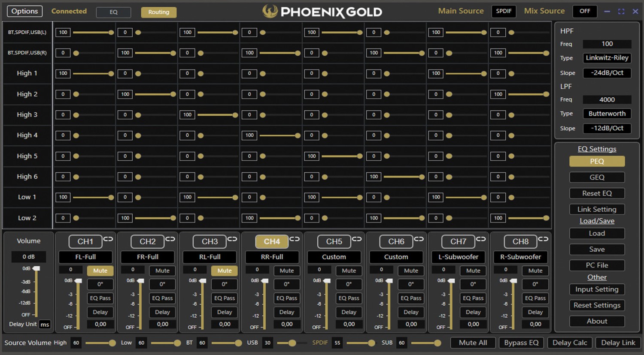Click Reset Settings button

click(x=597, y=305)
